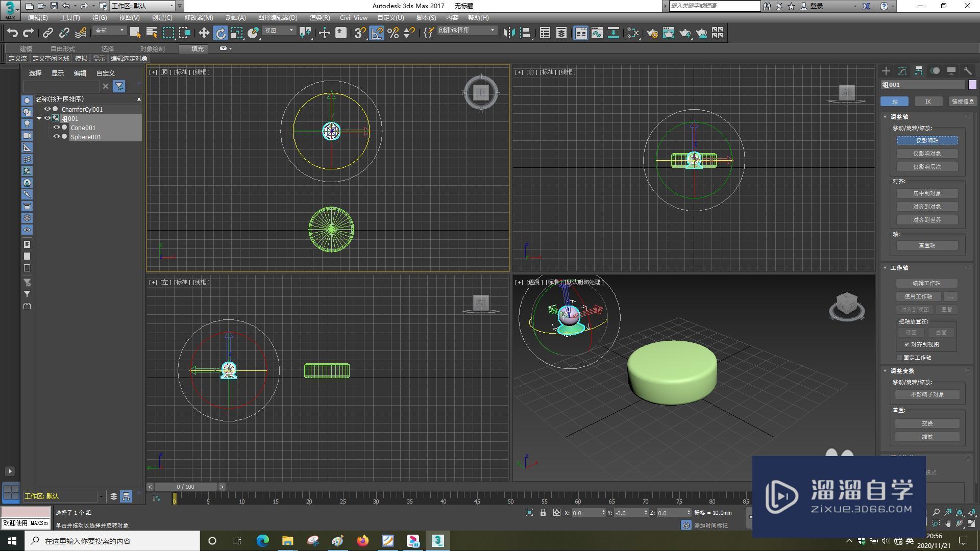Screen dimensions: 980x552
Task: Enable 固定工作轴 checkbox
Action: pos(900,358)
